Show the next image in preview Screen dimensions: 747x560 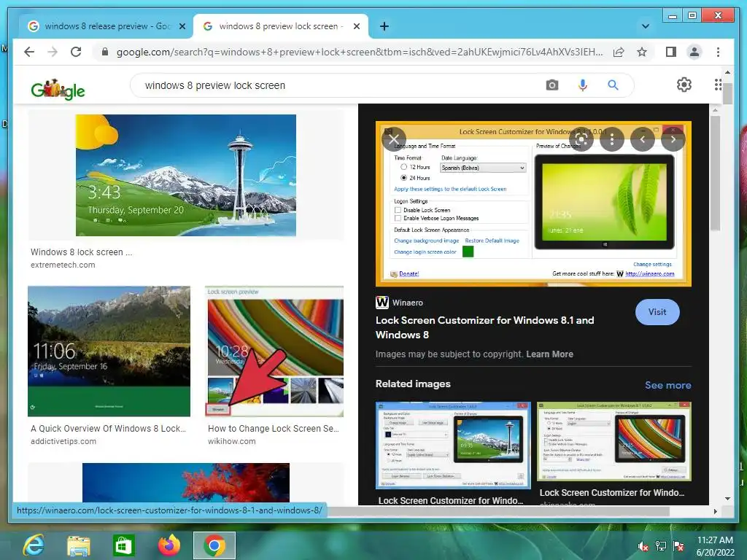[x=673, y=139]
